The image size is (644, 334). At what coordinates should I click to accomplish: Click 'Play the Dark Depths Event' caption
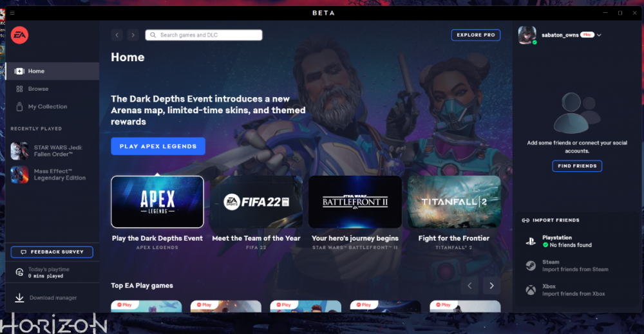[157, 238]
